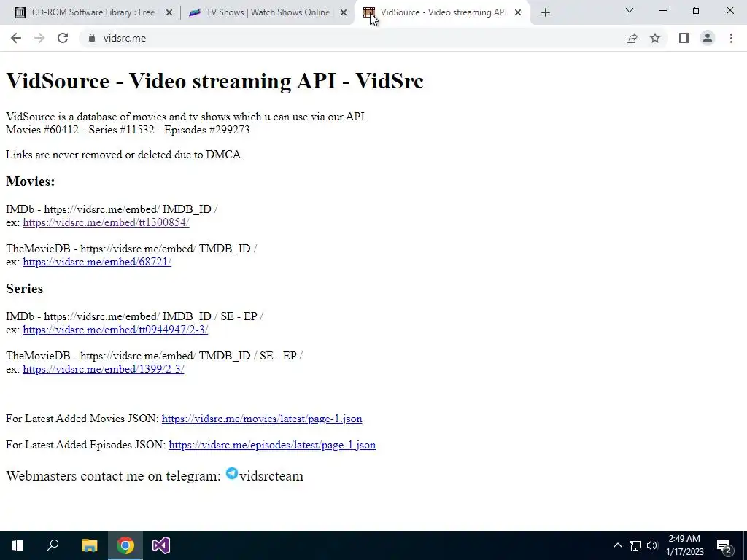Click the vidsrcteam telegram handle
This screenshot has height=560, width=747.
point(271,476)
